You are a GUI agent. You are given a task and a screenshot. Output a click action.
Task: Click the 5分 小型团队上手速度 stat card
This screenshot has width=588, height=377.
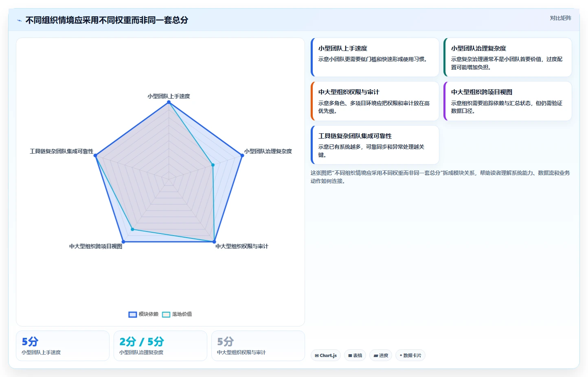pyautogui.click(x=63, y=346)
